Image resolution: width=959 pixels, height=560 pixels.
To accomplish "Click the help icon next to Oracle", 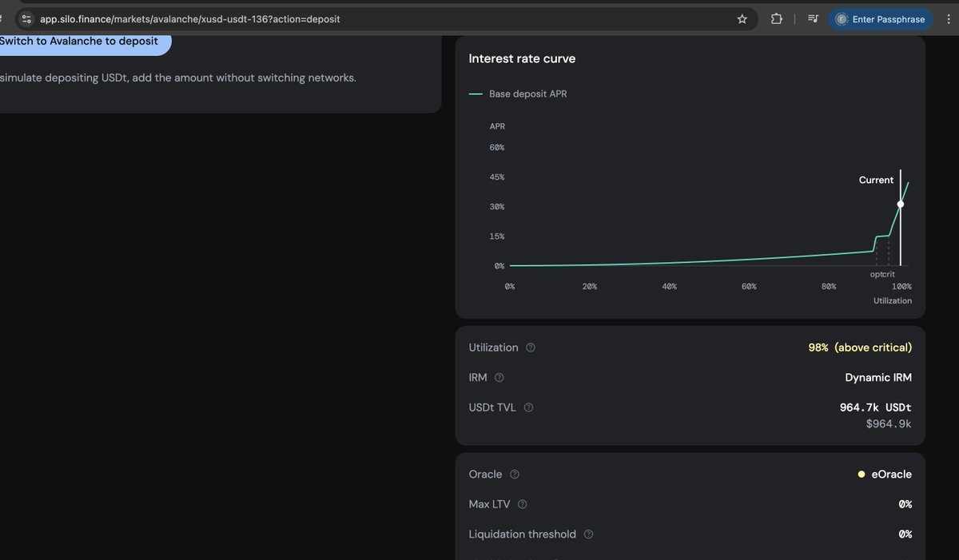I will 514,475.
